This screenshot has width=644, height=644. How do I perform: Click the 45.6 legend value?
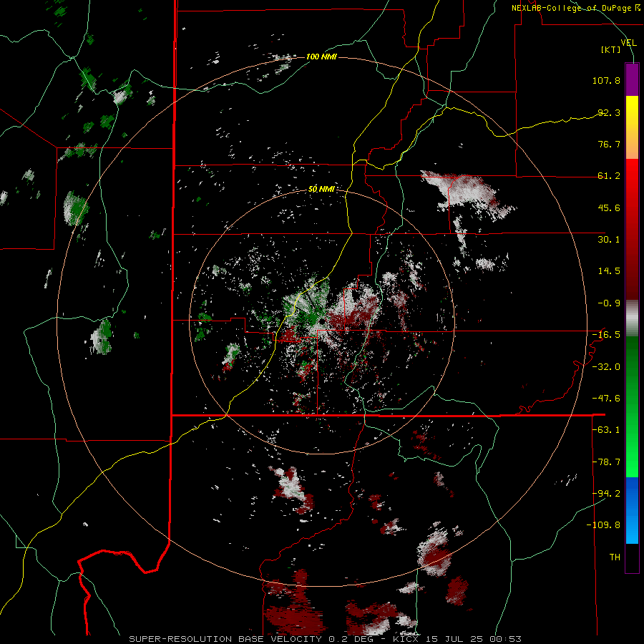[609, 208]
